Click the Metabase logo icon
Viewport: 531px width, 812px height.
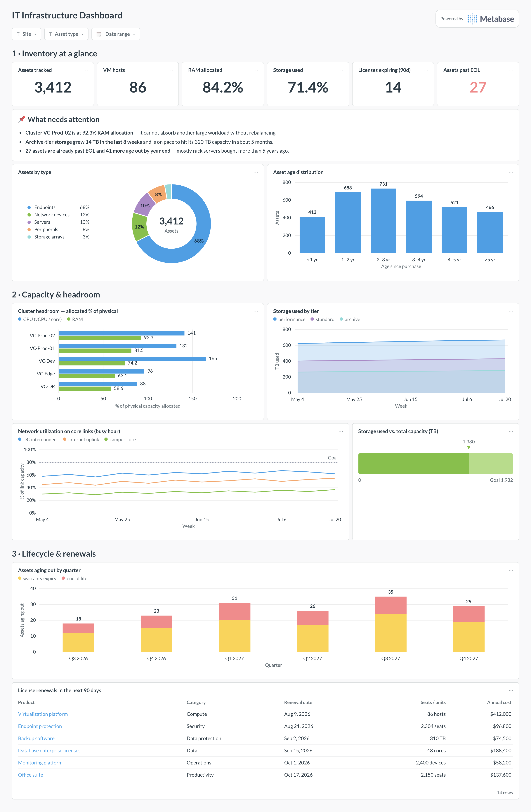pos(472,19)
